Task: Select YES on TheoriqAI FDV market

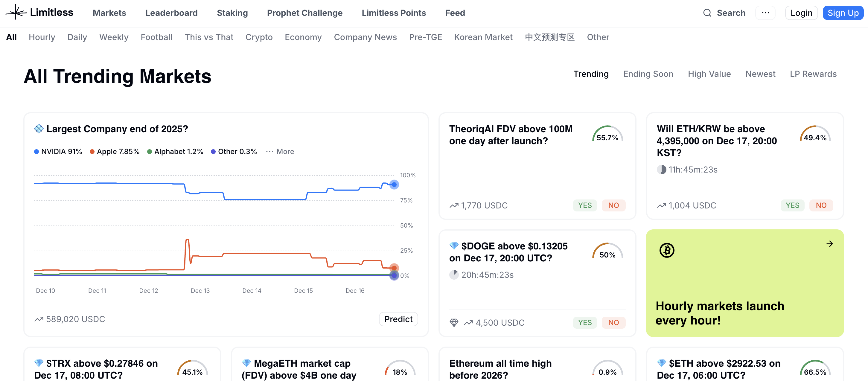Action: [585, 205]
